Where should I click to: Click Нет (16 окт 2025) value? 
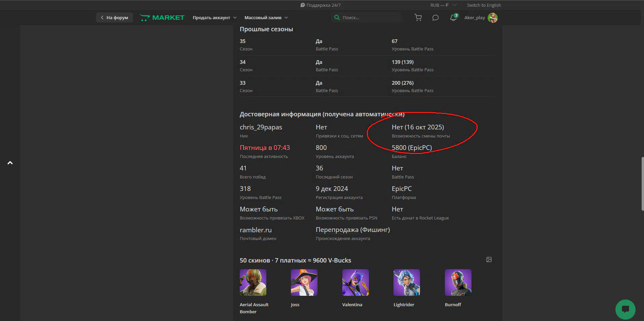click(x=418, y=127)
